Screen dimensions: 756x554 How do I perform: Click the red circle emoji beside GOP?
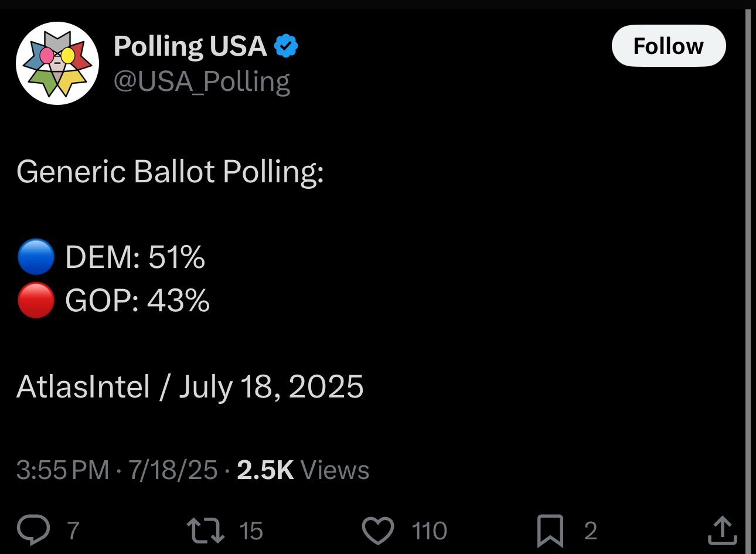pos(36,301)
